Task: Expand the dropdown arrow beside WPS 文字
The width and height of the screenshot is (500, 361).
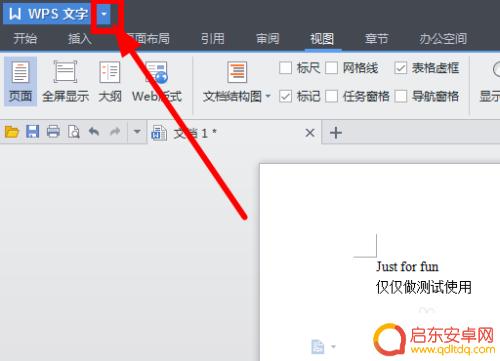Action: tap(104, 14)
